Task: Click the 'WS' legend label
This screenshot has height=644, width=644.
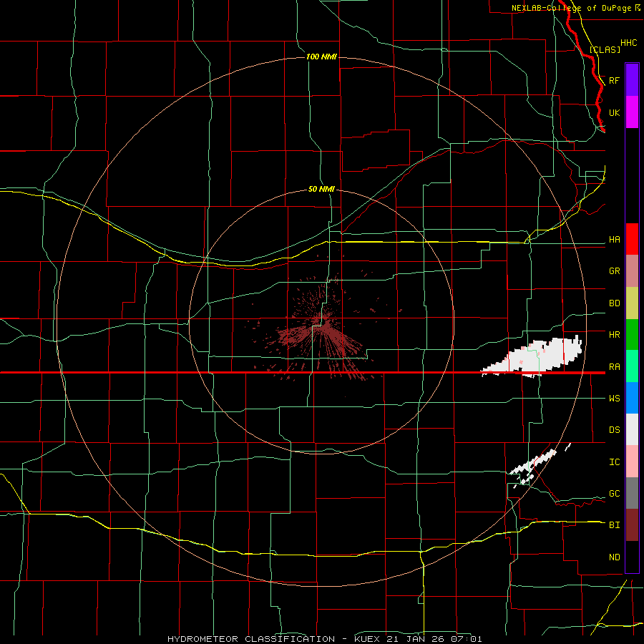Action: [x=614, y=399]
